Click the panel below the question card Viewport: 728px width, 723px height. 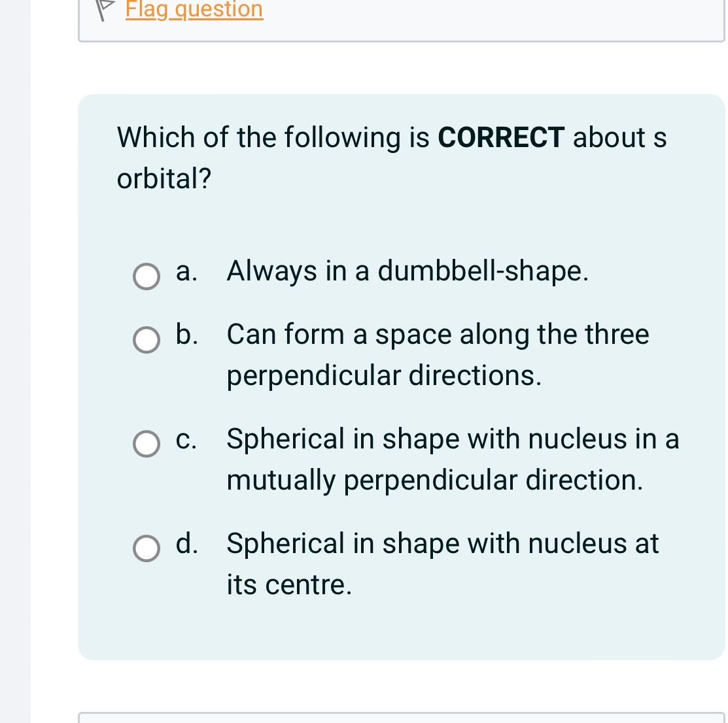[x=402, y=718]
